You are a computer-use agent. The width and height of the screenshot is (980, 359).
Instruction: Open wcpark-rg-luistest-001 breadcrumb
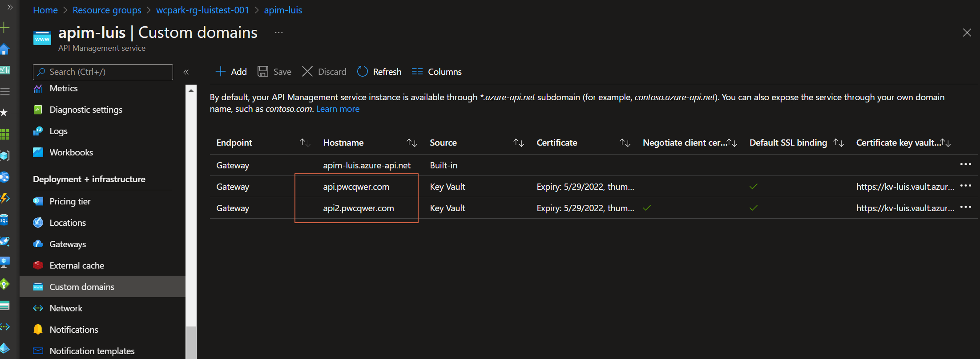tap(202, 10)
